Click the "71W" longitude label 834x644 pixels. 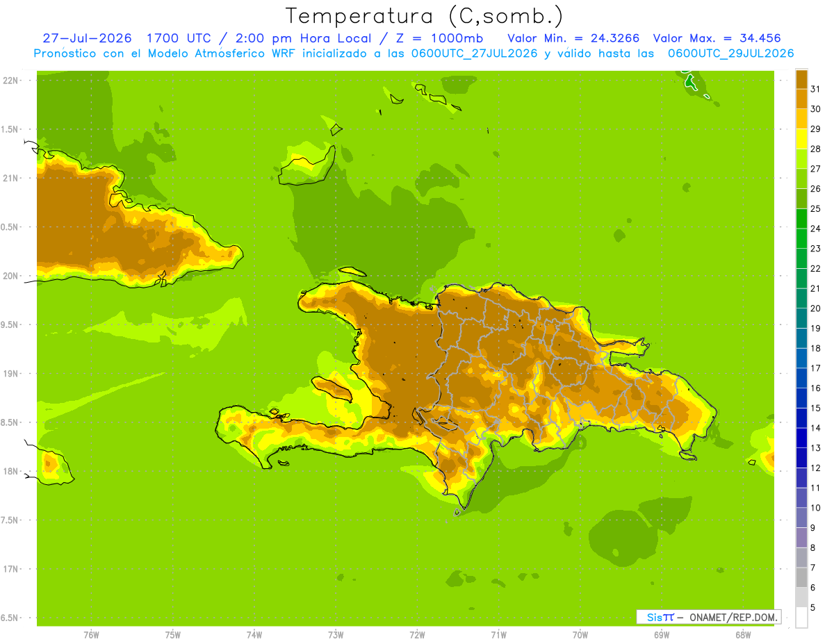(x=498, y=634)
